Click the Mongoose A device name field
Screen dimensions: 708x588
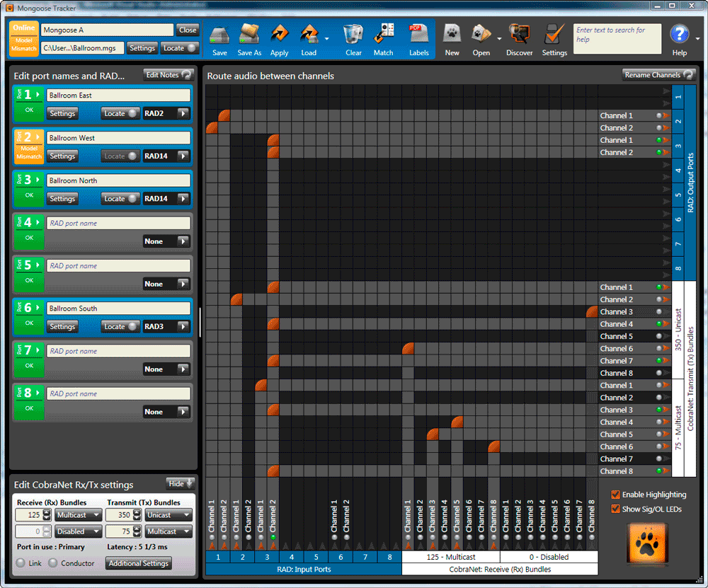(107, 30)
